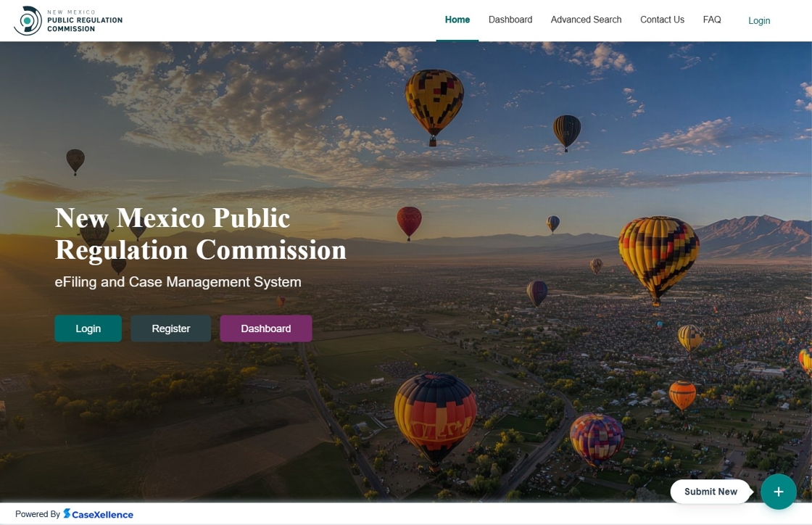The width and height of the screenshot is (812, 525).
Task: Click the teal Login button in the hero section
Action: pyautogui.click(x=88, y=328)
